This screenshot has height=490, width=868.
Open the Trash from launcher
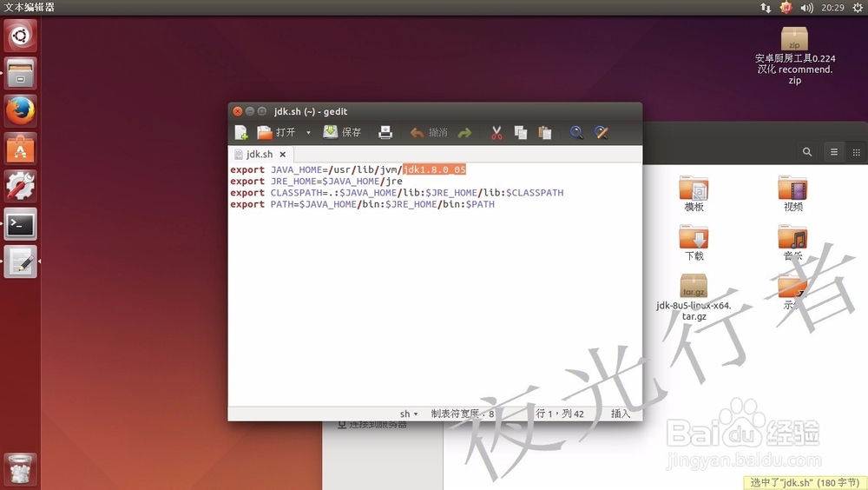(21, 469)
